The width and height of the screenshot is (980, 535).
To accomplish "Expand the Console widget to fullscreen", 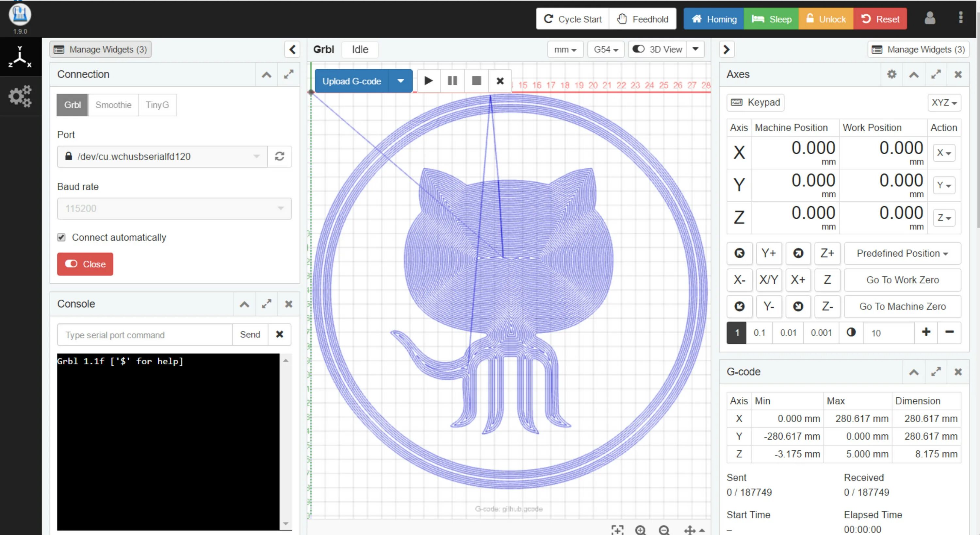I will (267, 304).
